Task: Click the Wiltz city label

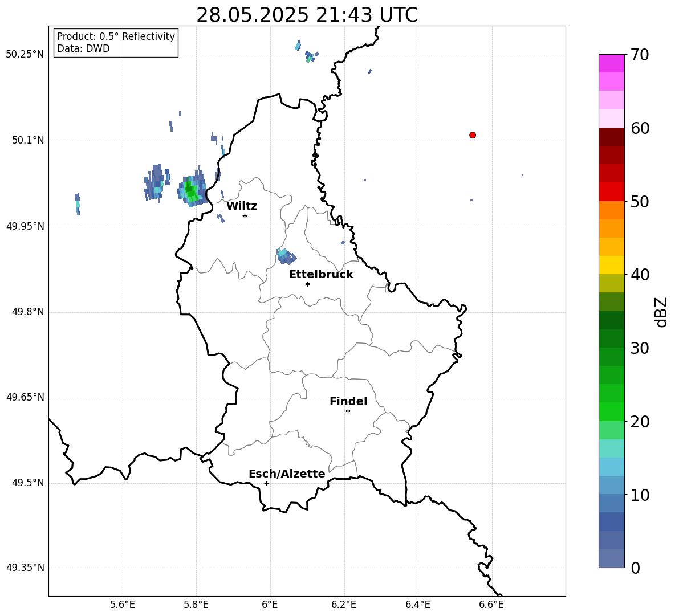Action: coord(242,206)
